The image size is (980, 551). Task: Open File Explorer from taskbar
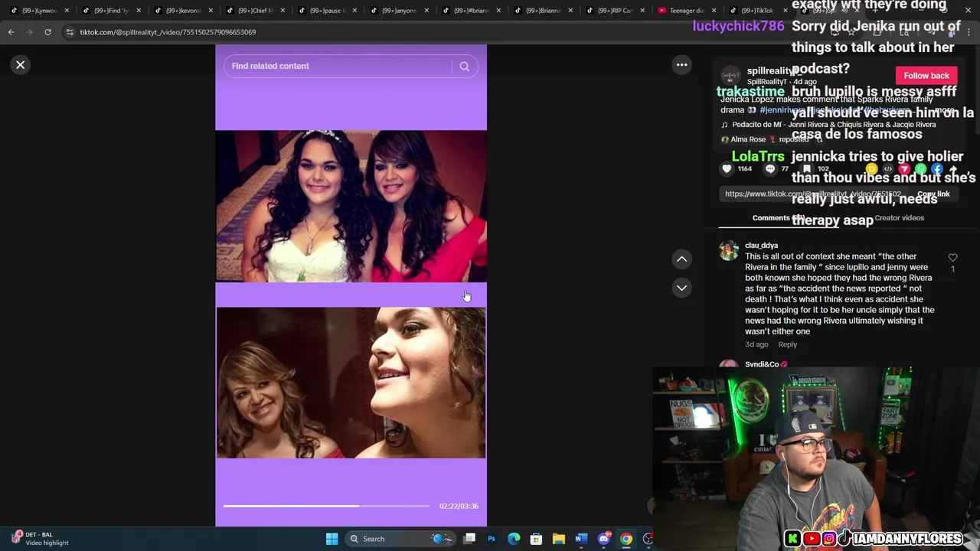click(559, 539)
